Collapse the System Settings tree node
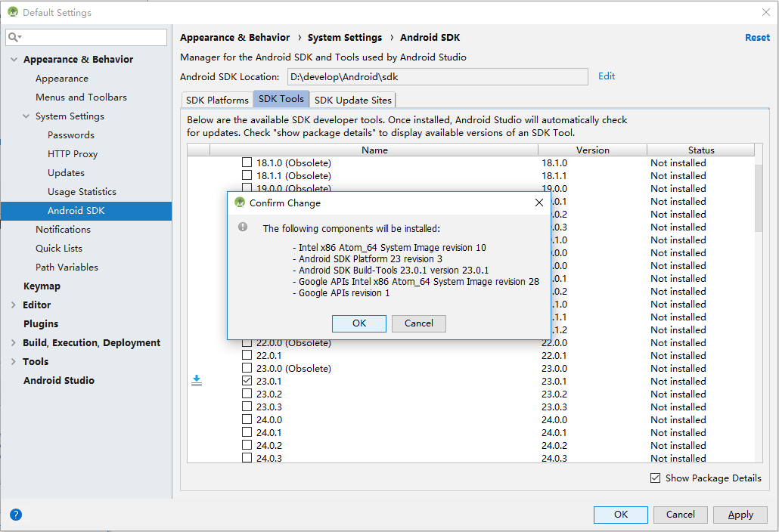The width and height of the screenshot is (779, 532). tap(26, 116)
